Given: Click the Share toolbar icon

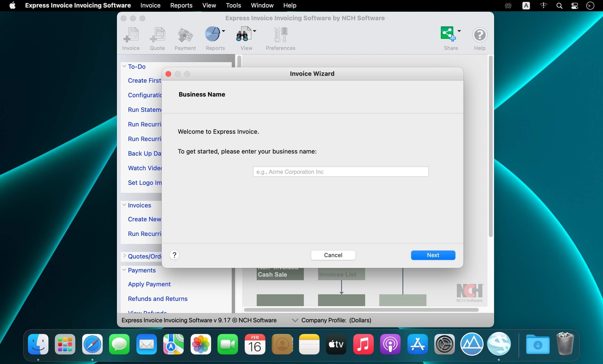Looking at the screenshot, I should 448,34.
